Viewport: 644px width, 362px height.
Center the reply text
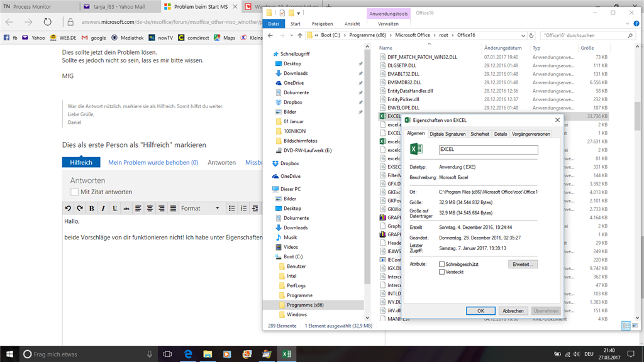tap(150, 209)
